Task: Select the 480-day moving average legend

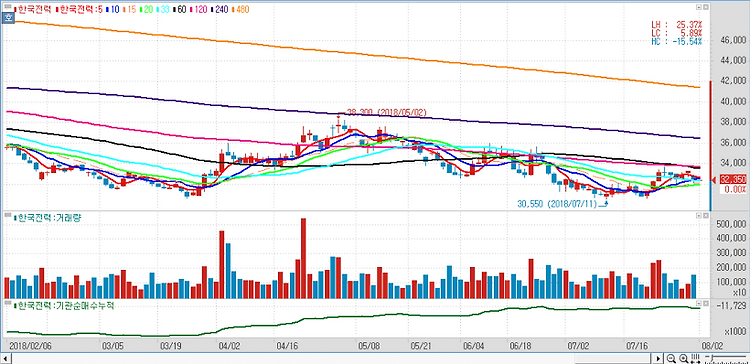Action: [241, 9]
